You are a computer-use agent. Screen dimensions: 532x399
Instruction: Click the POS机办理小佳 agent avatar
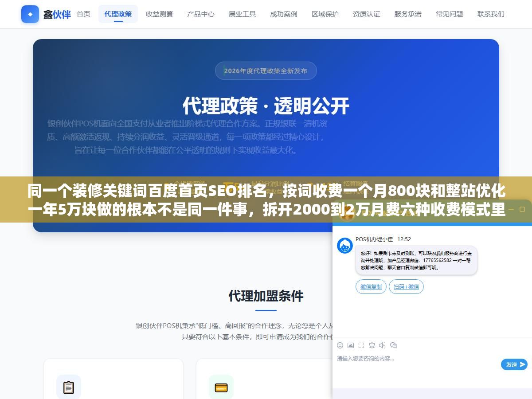point(345,246)
